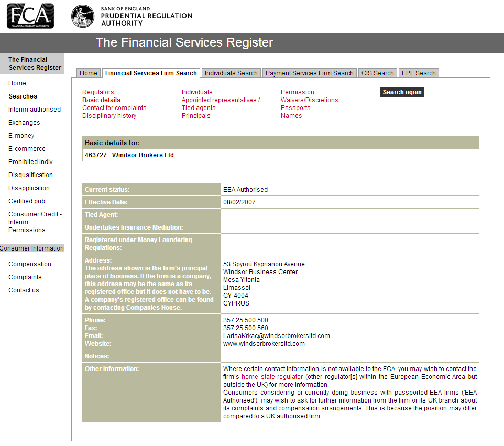This screenshot has width=504, height=446.
Task: Open the Compensation sidebar link
Action: (x=29, y=264)
